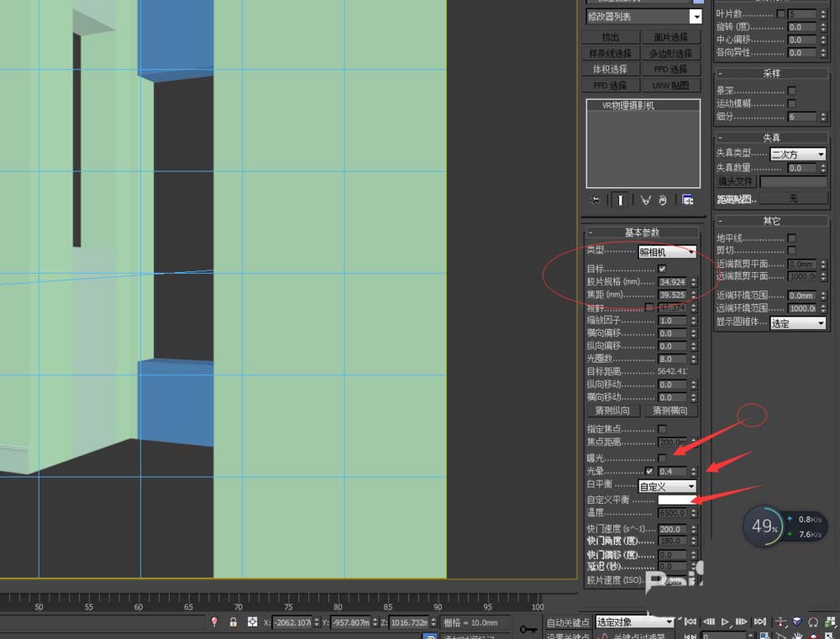Viewport: 840px width, 639px height.
Task: Open the 修改器列表 dropdown
Action: [x=644, y=17]
